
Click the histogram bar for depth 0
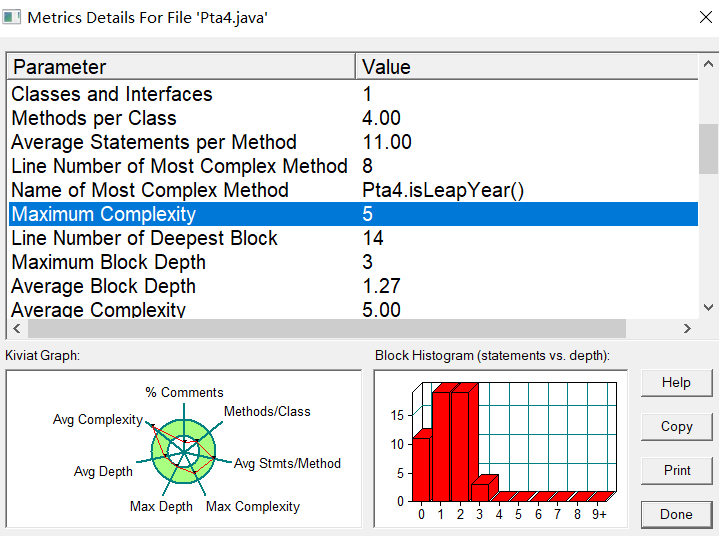tap(421, 468)
